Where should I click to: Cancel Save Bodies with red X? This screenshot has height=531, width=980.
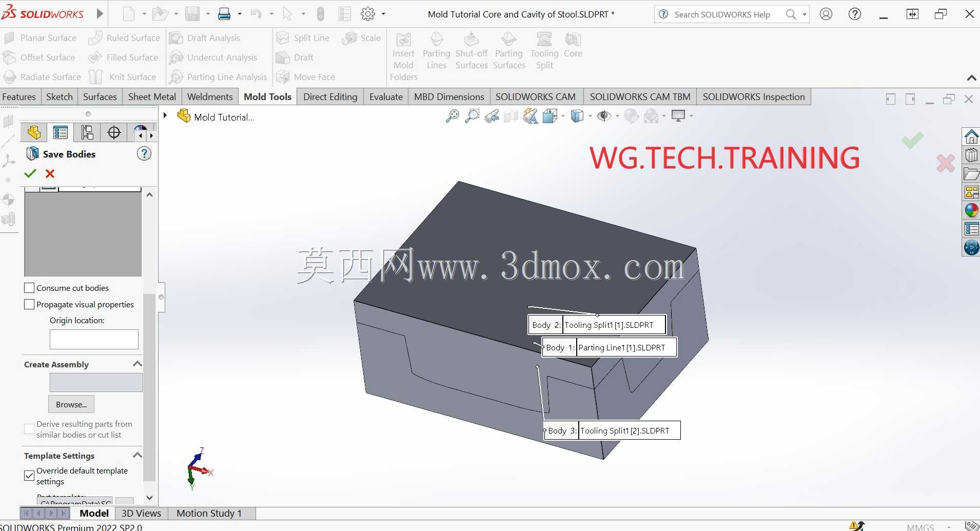point(50,173)
